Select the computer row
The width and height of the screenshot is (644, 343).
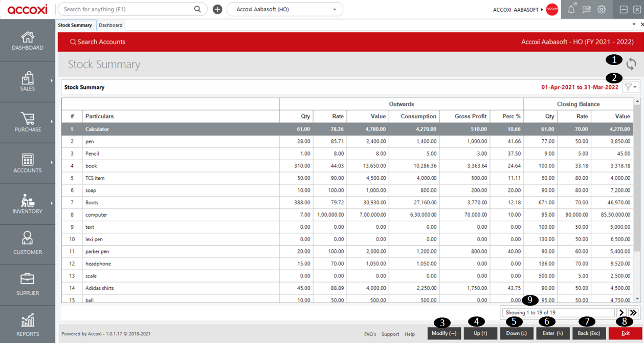(x=347, y=215)
